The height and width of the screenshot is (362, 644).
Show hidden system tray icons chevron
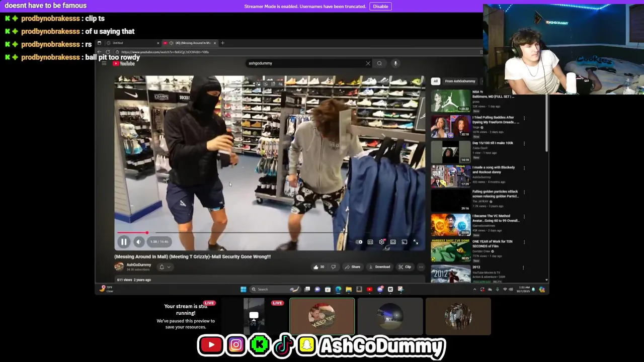coord(474,289)
